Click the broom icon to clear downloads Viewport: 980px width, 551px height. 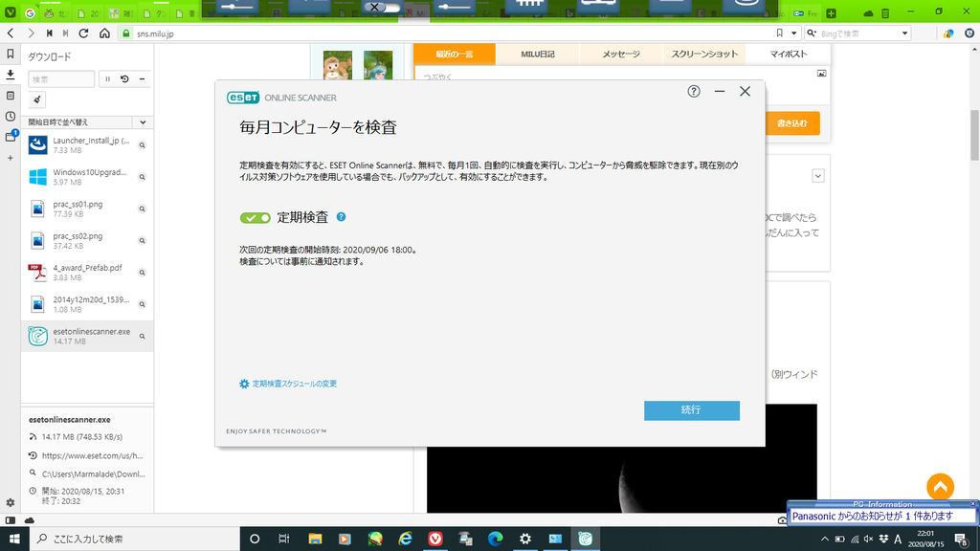pos(38,99)
